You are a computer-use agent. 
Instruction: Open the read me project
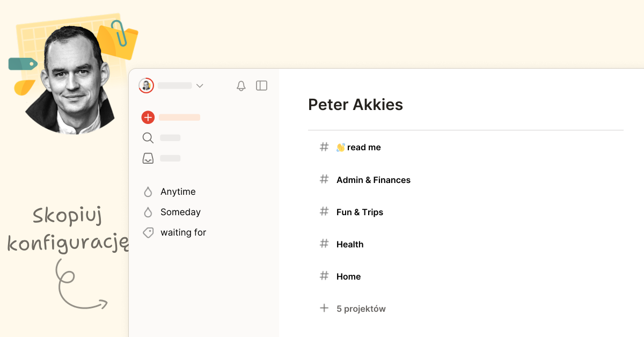coord(358,147)
